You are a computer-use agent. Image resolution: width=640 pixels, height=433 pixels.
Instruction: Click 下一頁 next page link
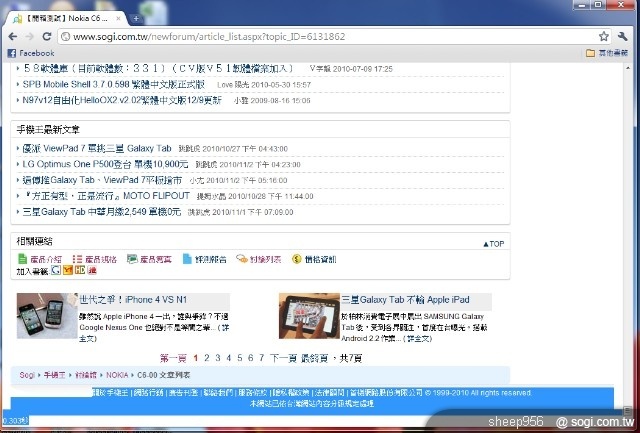(283, 357)
